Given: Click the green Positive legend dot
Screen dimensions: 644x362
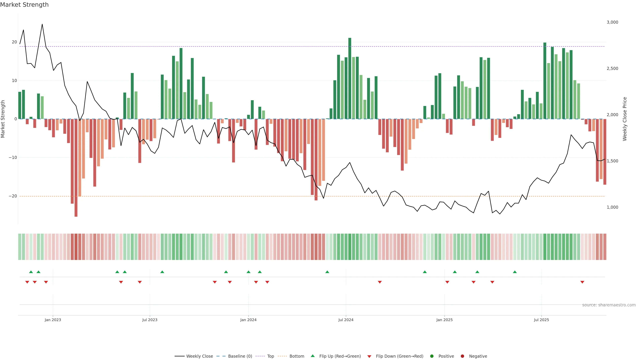Looking at the screenshot, I should 432,356.
